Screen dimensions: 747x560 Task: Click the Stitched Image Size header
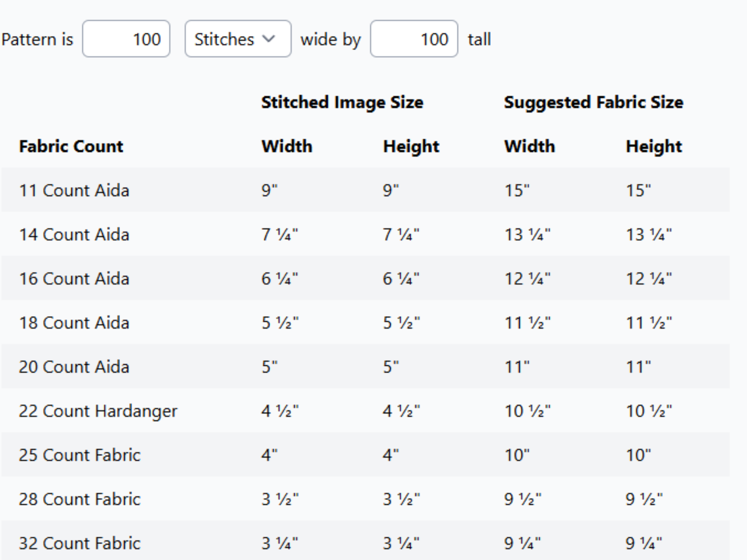tap(342, 102)
